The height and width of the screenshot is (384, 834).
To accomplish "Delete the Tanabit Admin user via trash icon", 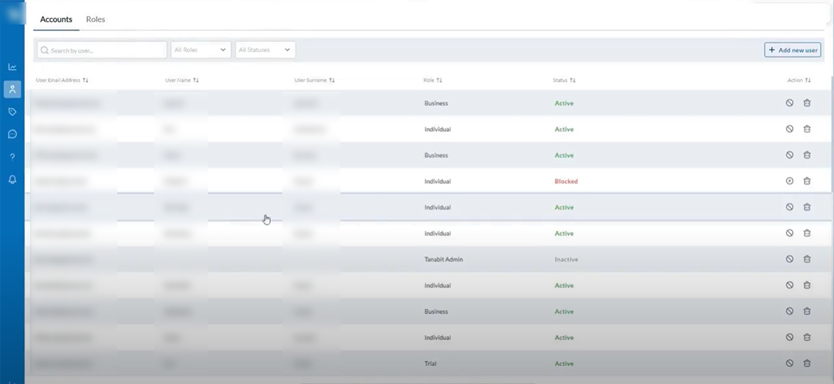I will tap(807, 259).
